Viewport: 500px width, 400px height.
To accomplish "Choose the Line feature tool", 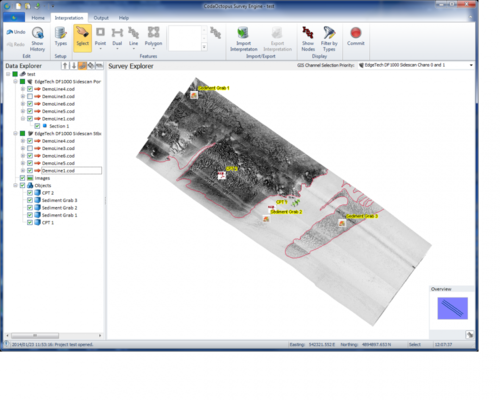I will [133, 37].
